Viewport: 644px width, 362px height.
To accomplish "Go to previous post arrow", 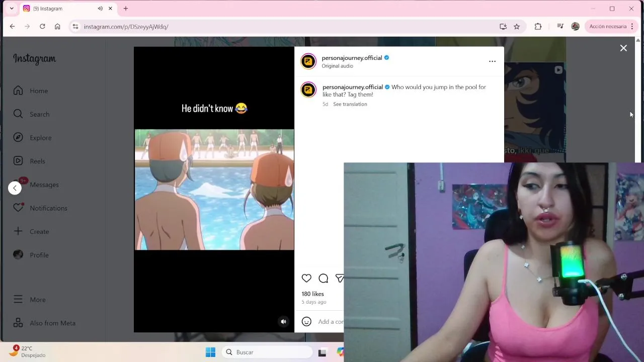I will coord(15,188).
